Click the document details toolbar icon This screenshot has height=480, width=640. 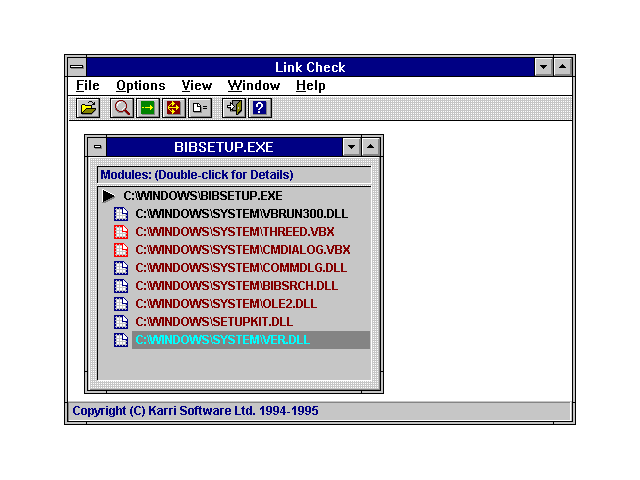click(x=199, y=108)
